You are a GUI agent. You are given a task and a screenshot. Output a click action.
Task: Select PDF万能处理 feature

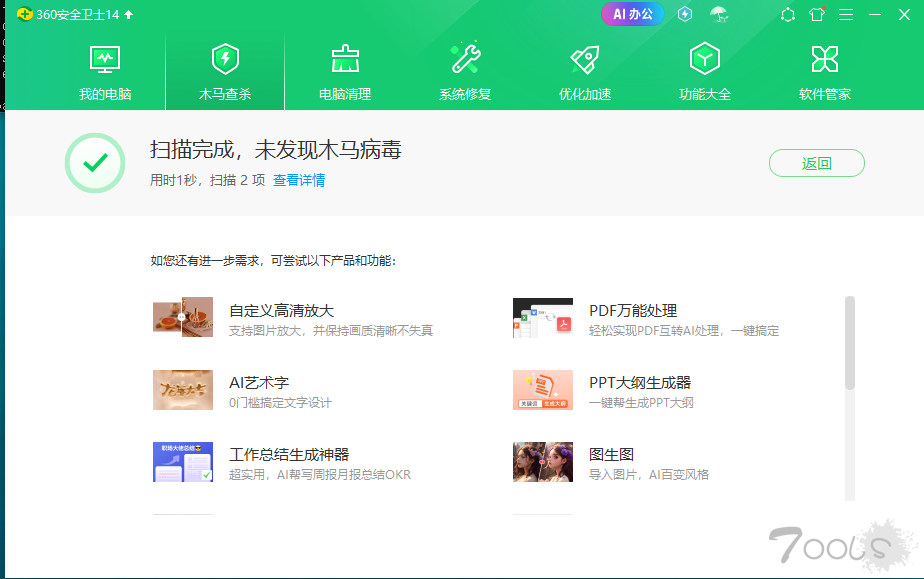pyautogui.click(x=633, y=311)
